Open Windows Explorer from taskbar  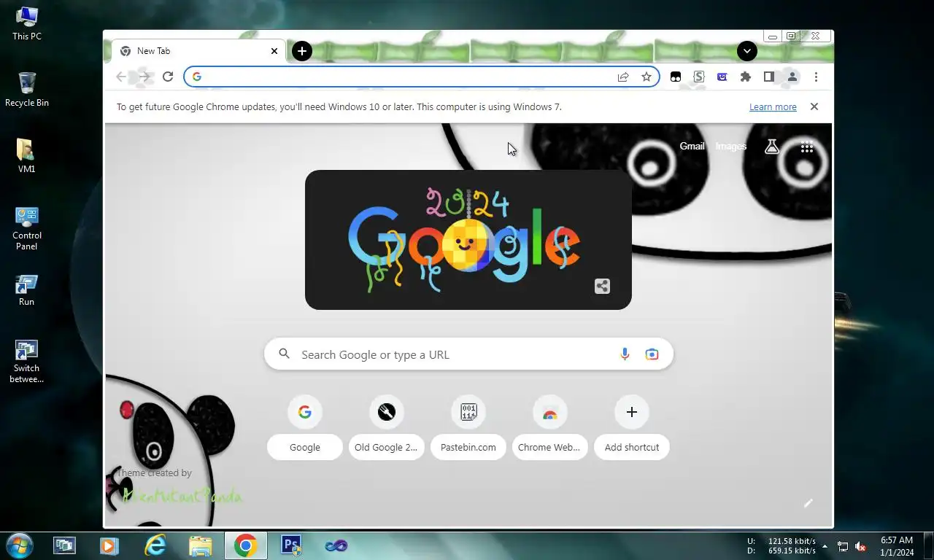point(200,545)
